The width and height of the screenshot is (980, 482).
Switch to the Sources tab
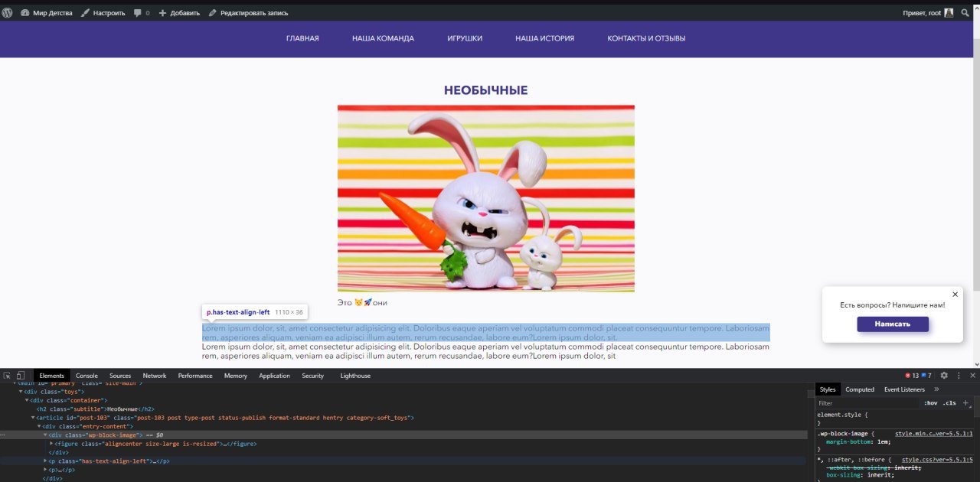[x=120, y=376]
